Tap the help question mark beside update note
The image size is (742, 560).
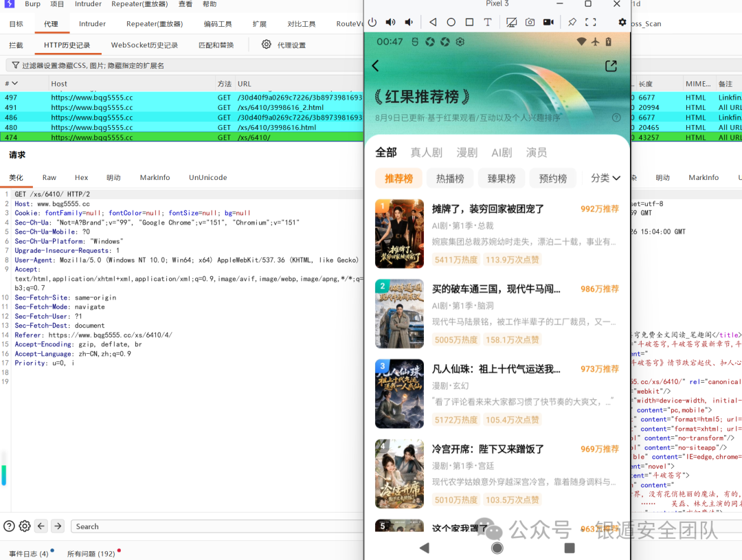point(616,117)
